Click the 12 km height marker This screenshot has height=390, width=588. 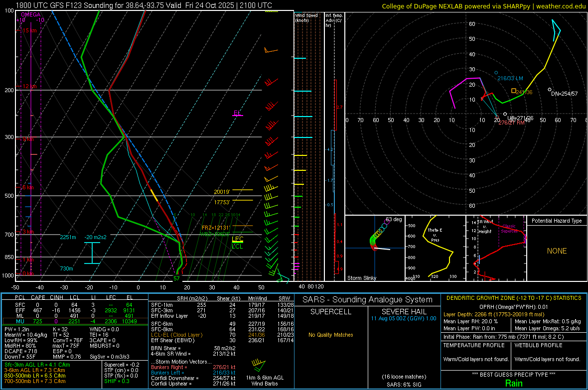point(29,86)
